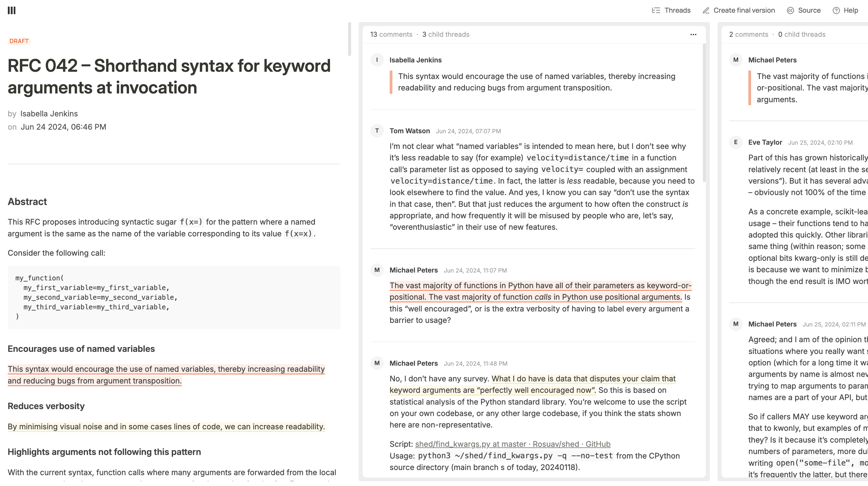Open the shed/find_kwargs.py GitHub link
This screenshot has height=486, width=868.
click(x=512, y=444)
